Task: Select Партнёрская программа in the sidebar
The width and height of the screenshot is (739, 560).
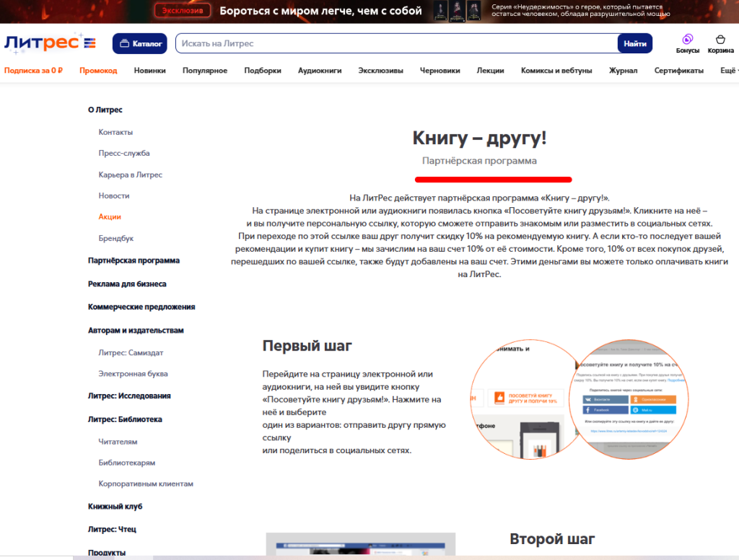Action: click(134, 261)
